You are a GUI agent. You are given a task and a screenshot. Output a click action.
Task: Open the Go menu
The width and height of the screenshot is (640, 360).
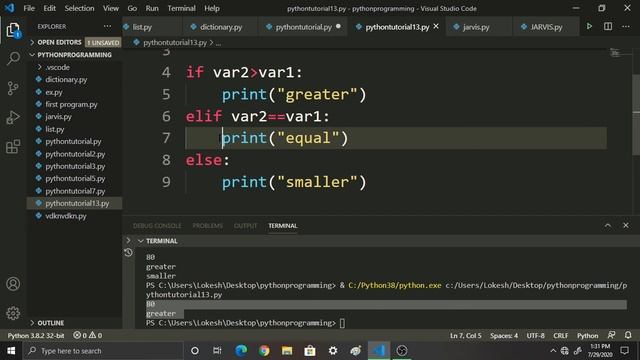point(132,8)
